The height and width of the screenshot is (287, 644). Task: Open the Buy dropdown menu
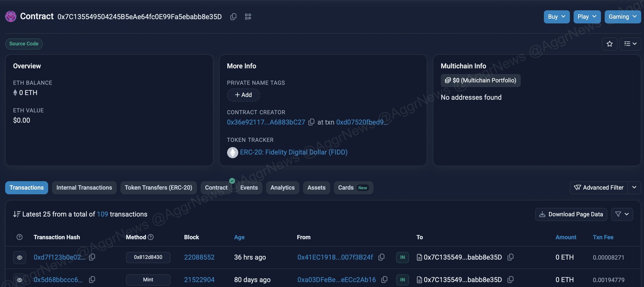pos(556,17)
